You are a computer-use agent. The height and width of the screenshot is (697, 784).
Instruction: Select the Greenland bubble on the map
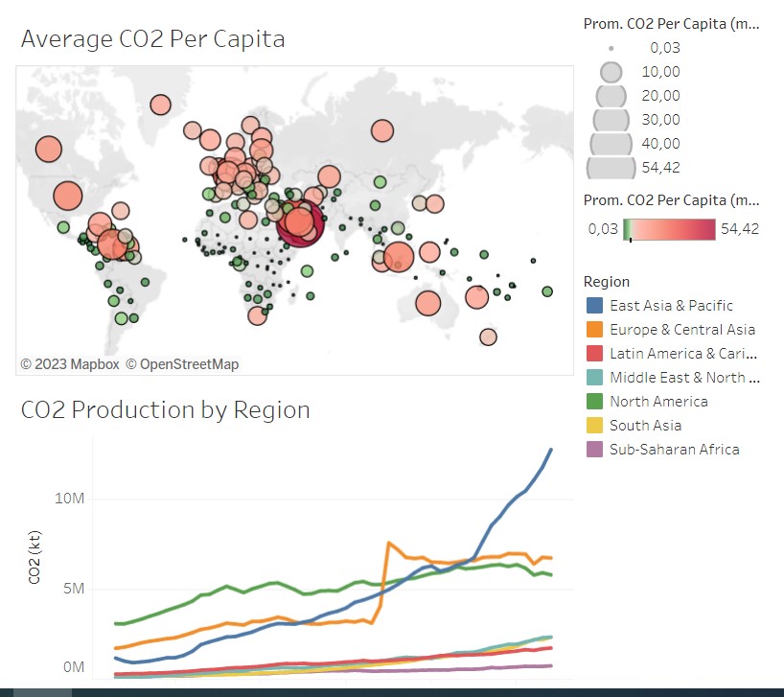click(x=160, y=105)
